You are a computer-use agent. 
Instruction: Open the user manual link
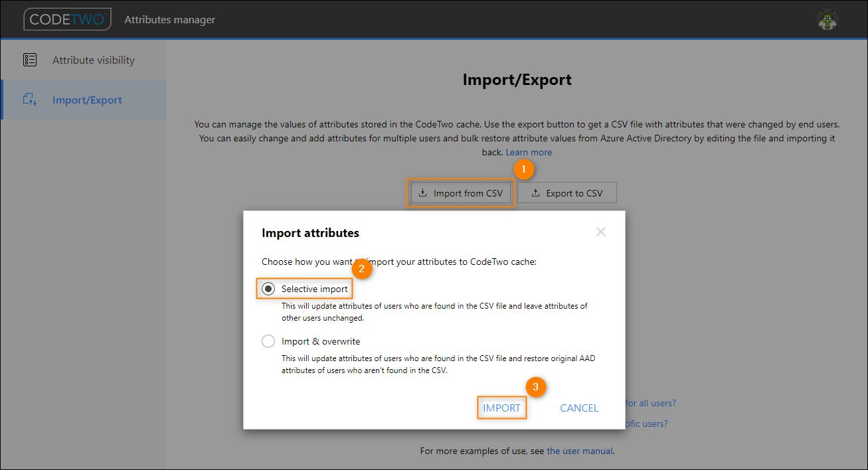pyautogui.click(x=580, y=451)
